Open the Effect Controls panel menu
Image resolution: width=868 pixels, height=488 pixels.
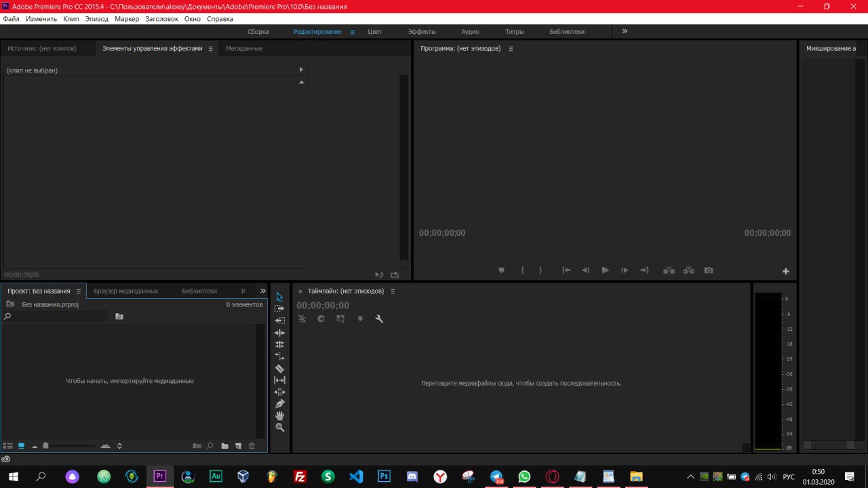210,49
